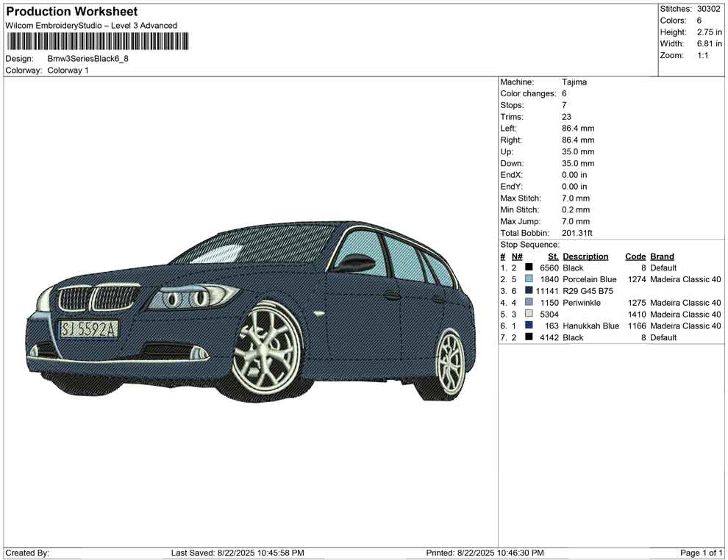Viewport: 728px width, 560px height.
Task: Click the Black swatch in stop 7
Action: point(529,337)
